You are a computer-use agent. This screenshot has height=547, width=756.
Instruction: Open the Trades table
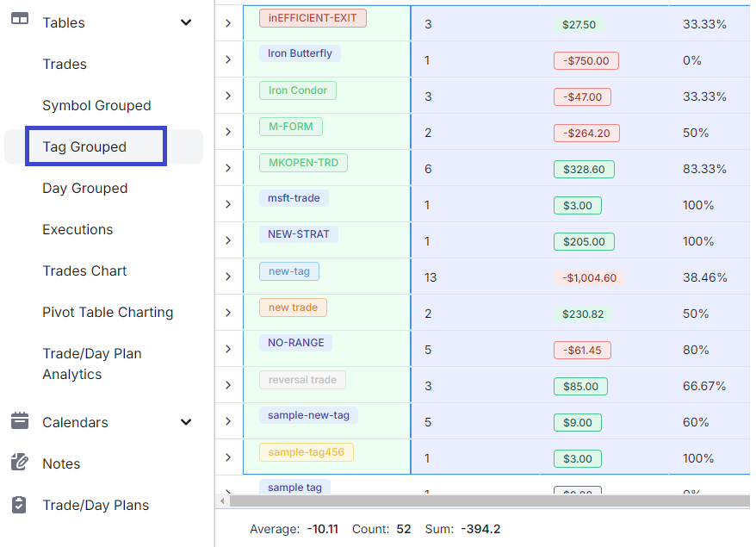(x=65, y=64)
